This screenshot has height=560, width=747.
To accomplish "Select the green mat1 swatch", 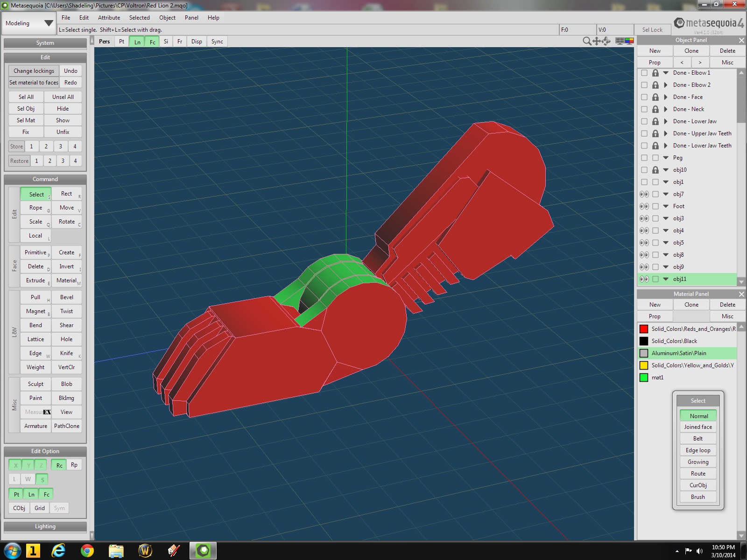I will click(644, 378).
